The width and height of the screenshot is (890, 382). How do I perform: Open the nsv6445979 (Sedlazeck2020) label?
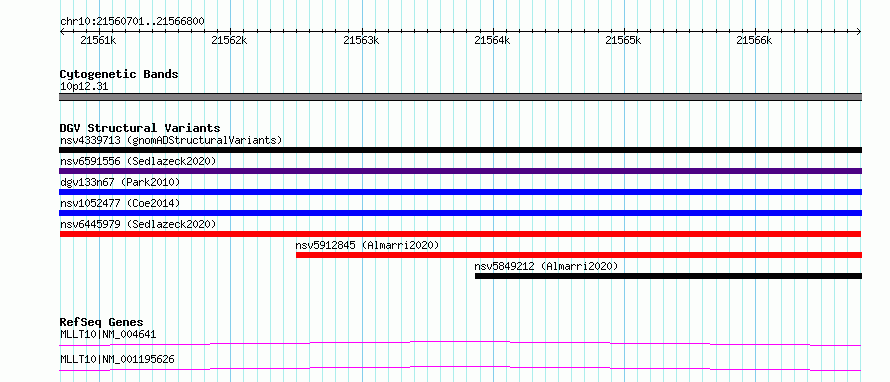click(138, 224)
